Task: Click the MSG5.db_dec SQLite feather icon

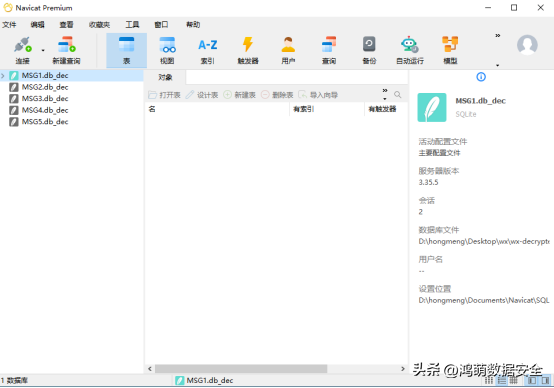Action: 14,122
